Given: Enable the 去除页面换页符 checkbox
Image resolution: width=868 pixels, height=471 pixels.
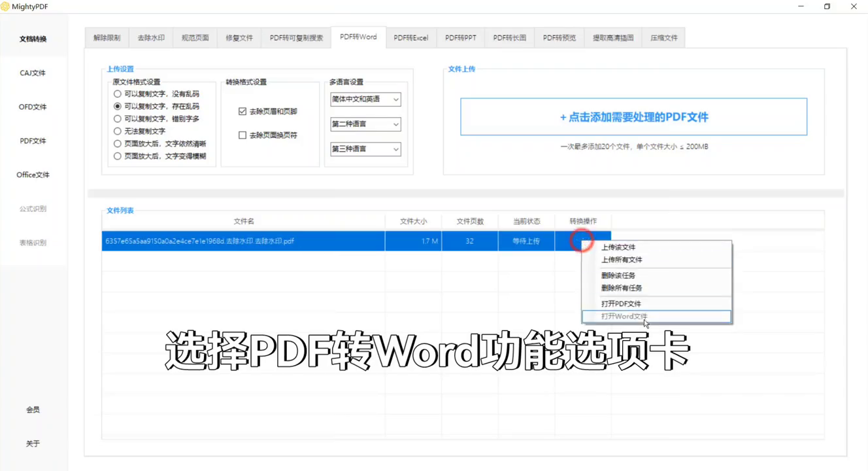Looking at the screenshot, I should point(242,135).
